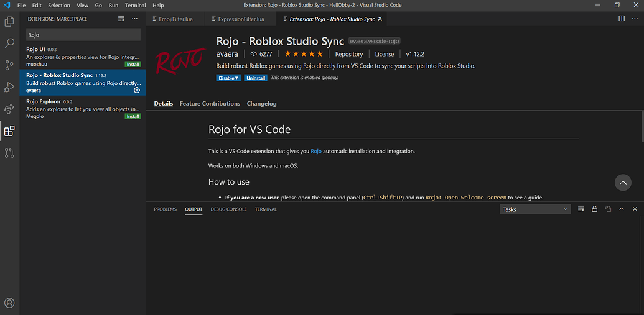Switch to the Output panel tab
The height and width of the screenshot is (315, 644).
point(194,209)
